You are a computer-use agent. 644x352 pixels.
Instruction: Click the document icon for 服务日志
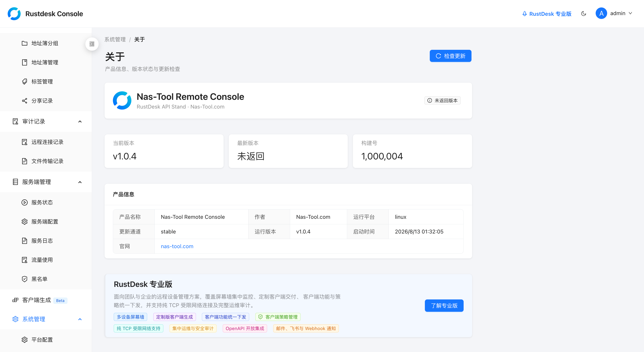point(24,241)
